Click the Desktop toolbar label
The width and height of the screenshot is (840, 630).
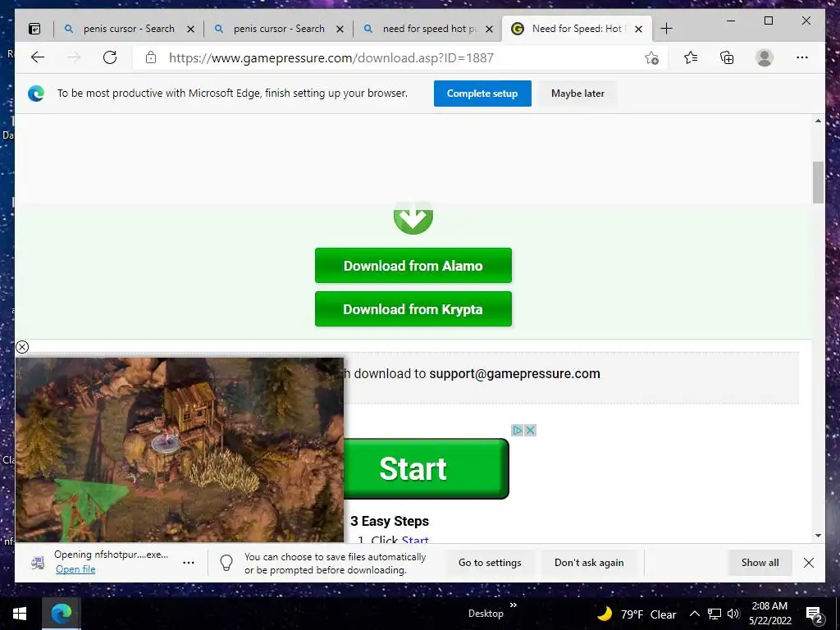coord(486,614)
